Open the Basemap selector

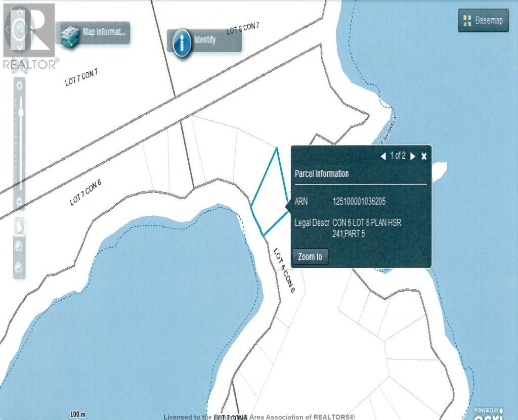click(x=483, y=21)
